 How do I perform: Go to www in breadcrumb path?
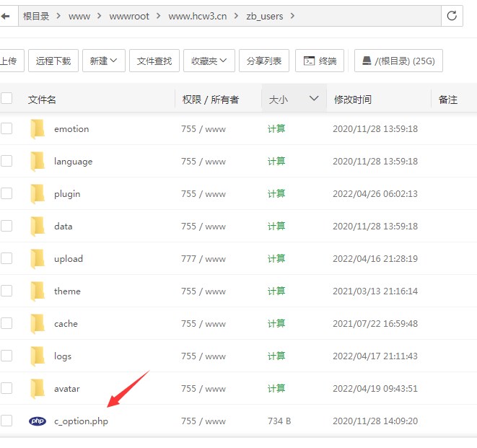[x=79, y=16]
